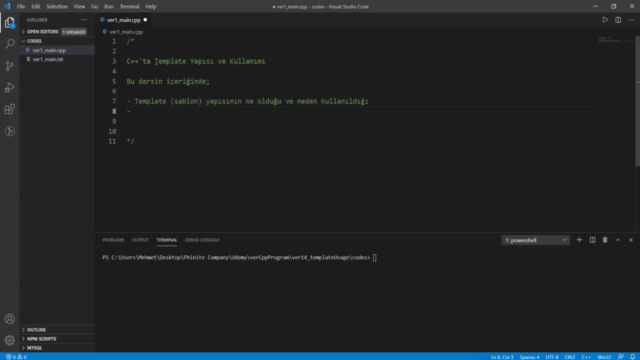The image size is (640, 360).
Task: Switch to the Output panel tab
Action: click(x=140, y=240)
